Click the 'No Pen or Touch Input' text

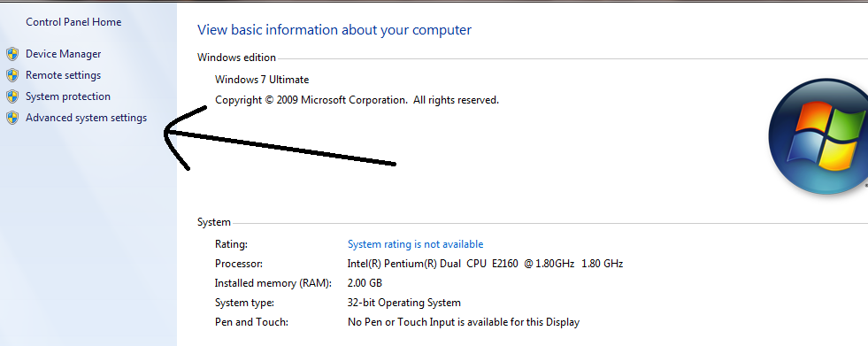coord(464,322)
